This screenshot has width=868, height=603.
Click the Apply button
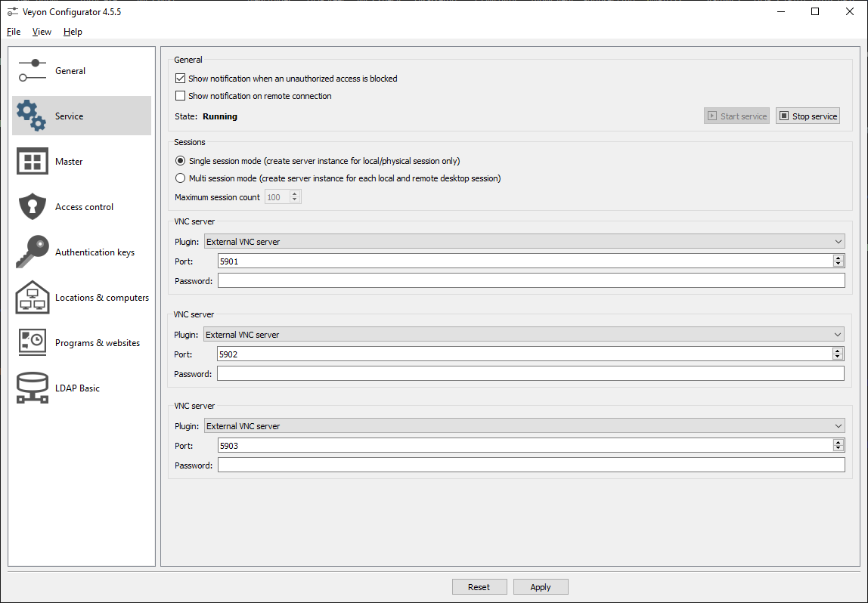(x=541, y=587)
